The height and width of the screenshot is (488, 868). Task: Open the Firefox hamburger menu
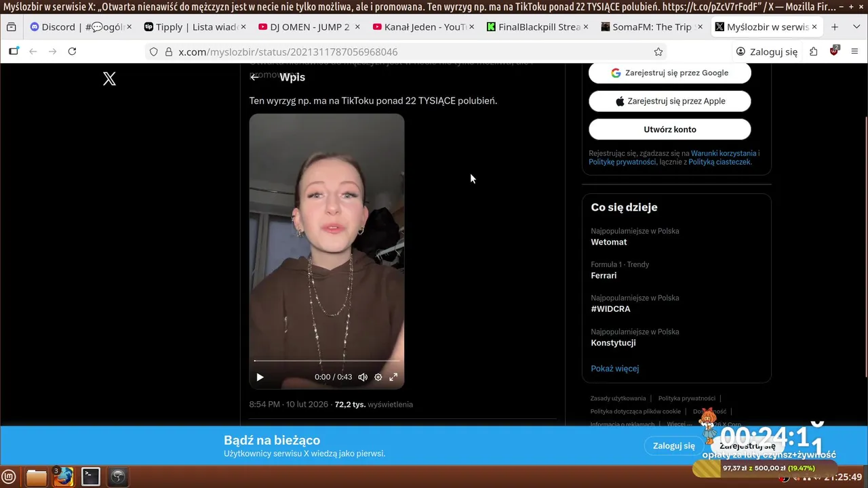pyautogui.click(x=854, y=52)
